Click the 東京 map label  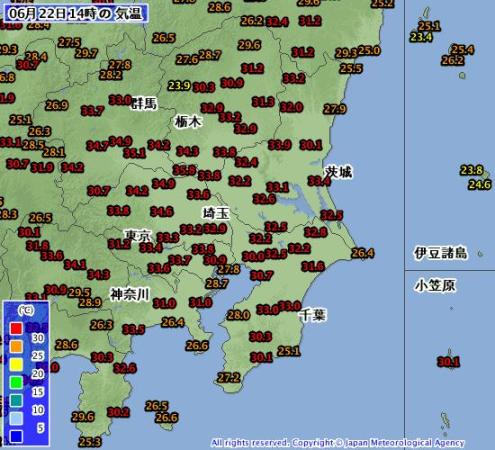coord(138,235)
